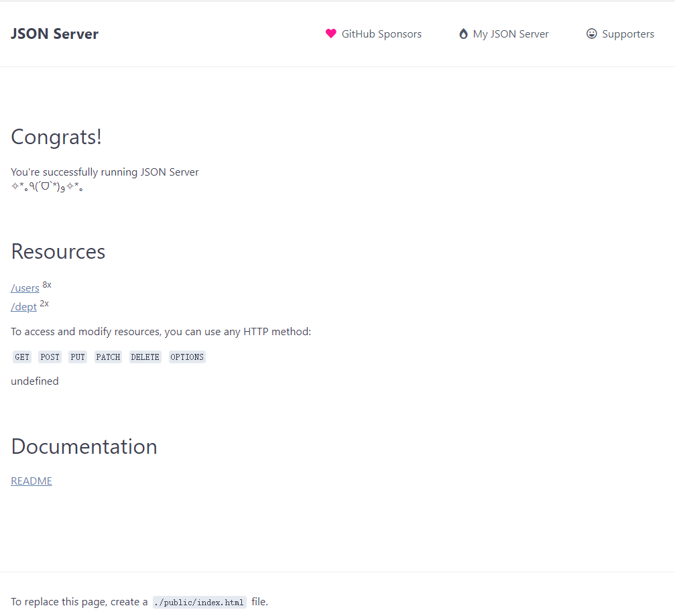Screen dimensions: 675x616
Task: Click the JSON Server site title
Action: tap(55, 34)
